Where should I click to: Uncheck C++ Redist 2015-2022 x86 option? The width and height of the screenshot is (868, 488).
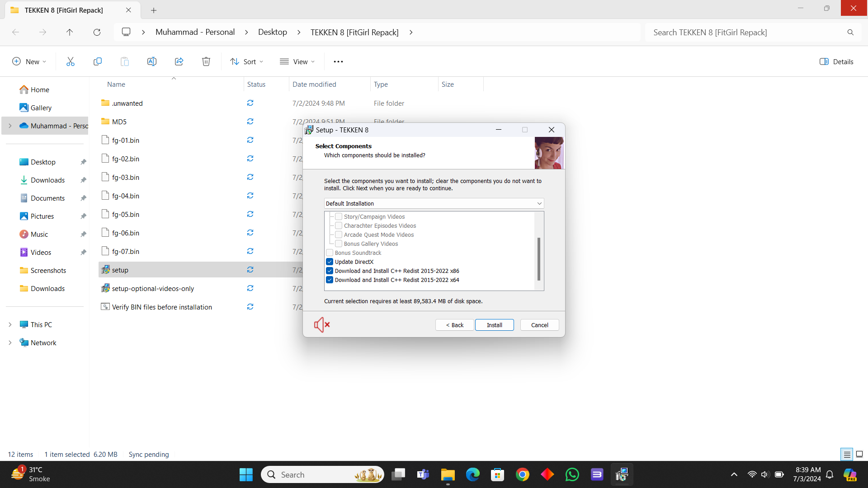tap(330, 271)
